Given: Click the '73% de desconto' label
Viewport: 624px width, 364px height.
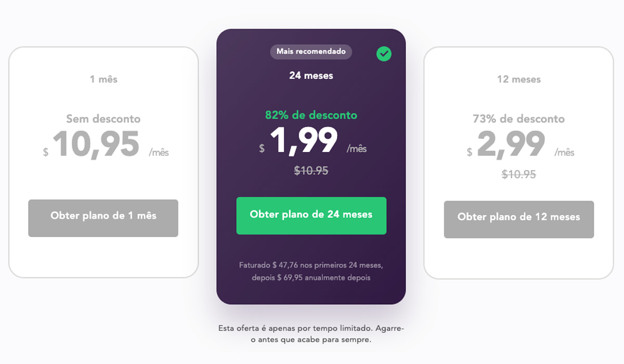Looking at the screenshot, I should 518,119.
